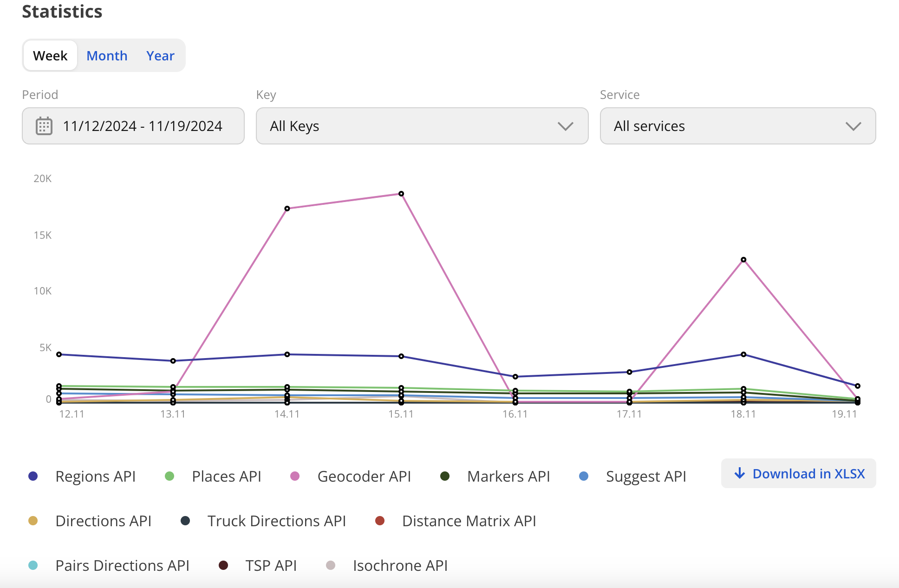Click the 10K y-axis label
Viewport: 899px width, 588px height.
43,291
